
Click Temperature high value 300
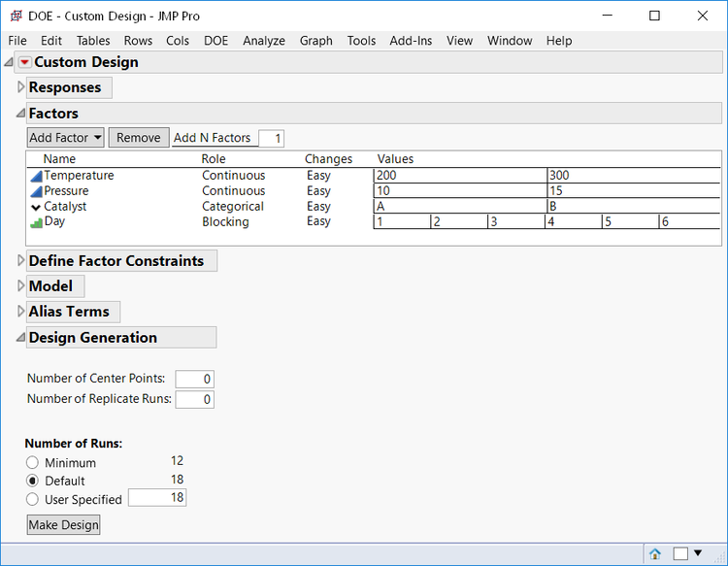click(x=633, y=176)
